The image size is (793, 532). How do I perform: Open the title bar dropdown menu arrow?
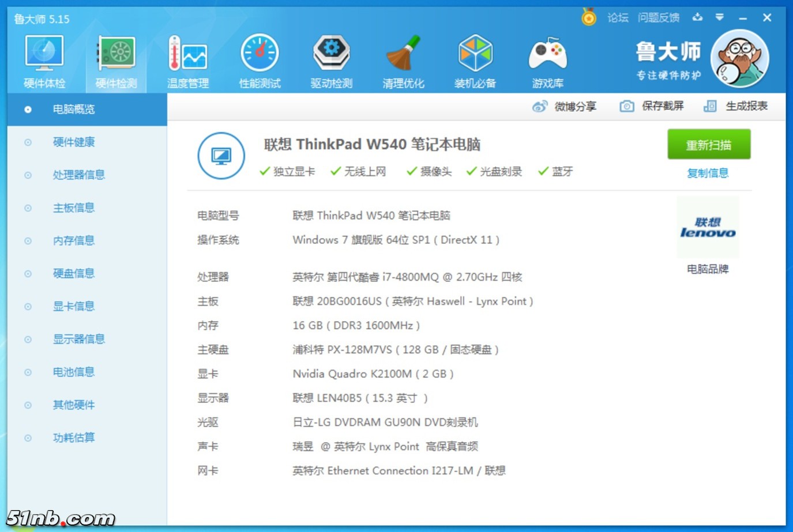(x=719, y=18)
